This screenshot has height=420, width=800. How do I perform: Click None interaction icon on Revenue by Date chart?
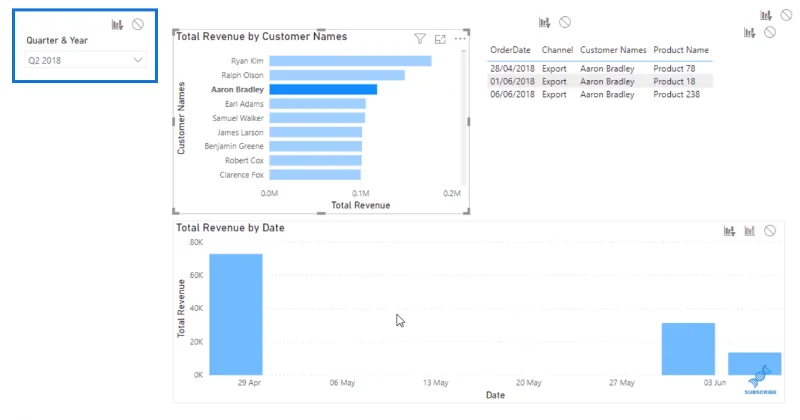pos(770,231)
